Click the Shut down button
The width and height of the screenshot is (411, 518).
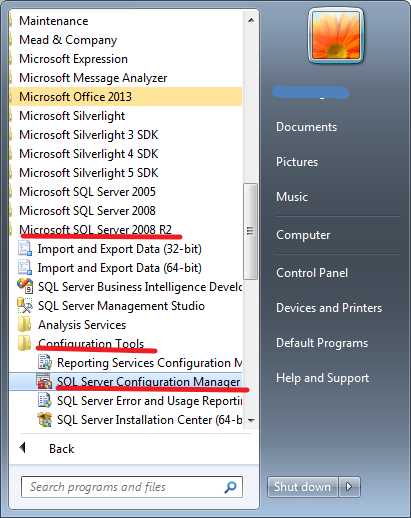303,487
